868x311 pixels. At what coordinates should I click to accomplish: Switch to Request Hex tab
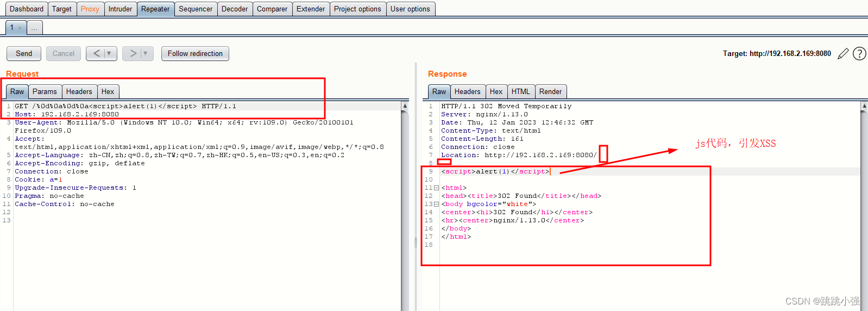[x=108, y=91]
